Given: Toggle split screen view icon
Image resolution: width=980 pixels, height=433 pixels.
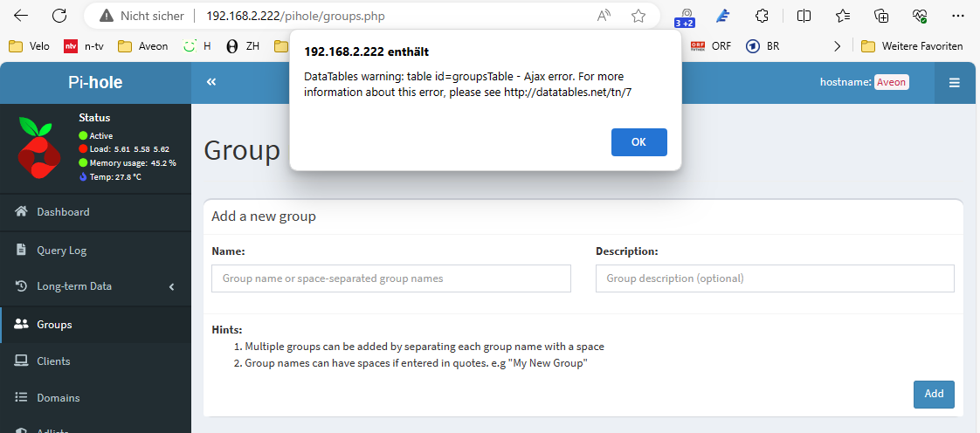Looking at the screenshot, I should [804, 16].
